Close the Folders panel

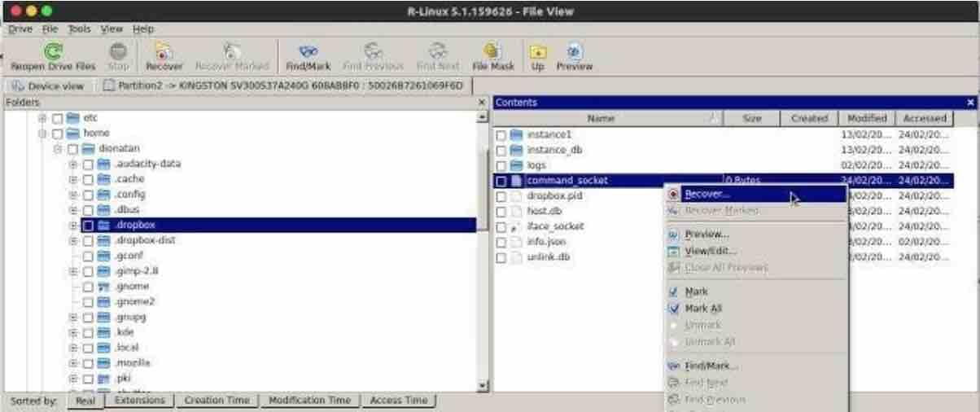[x=481, y=103]
